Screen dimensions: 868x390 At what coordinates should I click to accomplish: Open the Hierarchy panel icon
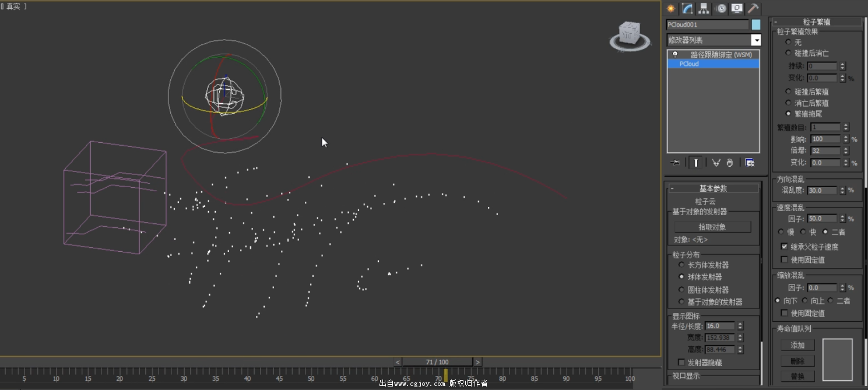[704, 8]
